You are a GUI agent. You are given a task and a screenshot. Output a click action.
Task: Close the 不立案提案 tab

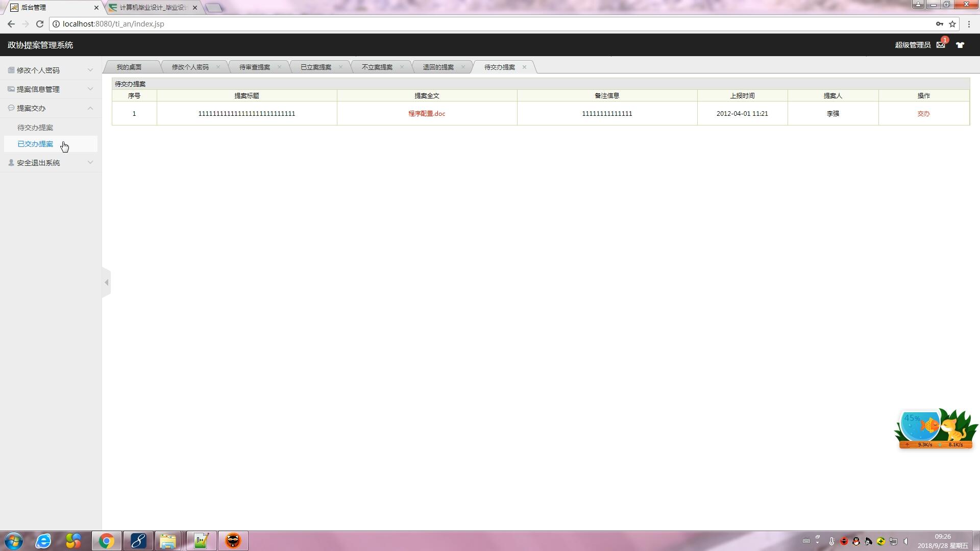[x=402, y=67]
